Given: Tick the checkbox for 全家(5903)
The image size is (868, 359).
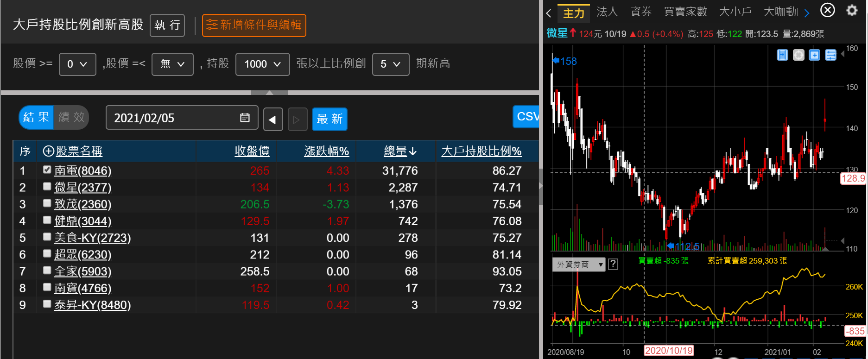Looking at the screenshot, I should tap(47, 270).
